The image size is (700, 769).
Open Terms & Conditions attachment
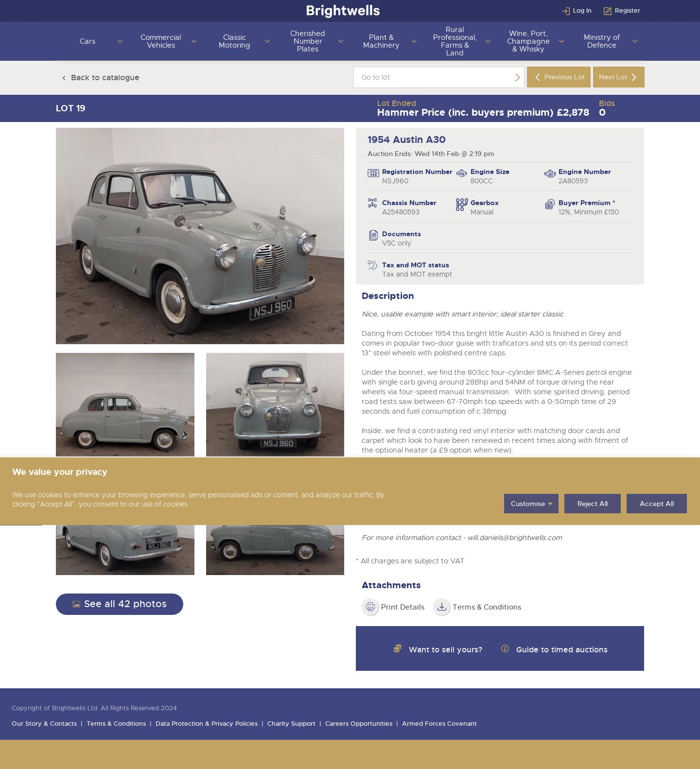(x=477, y=607)
